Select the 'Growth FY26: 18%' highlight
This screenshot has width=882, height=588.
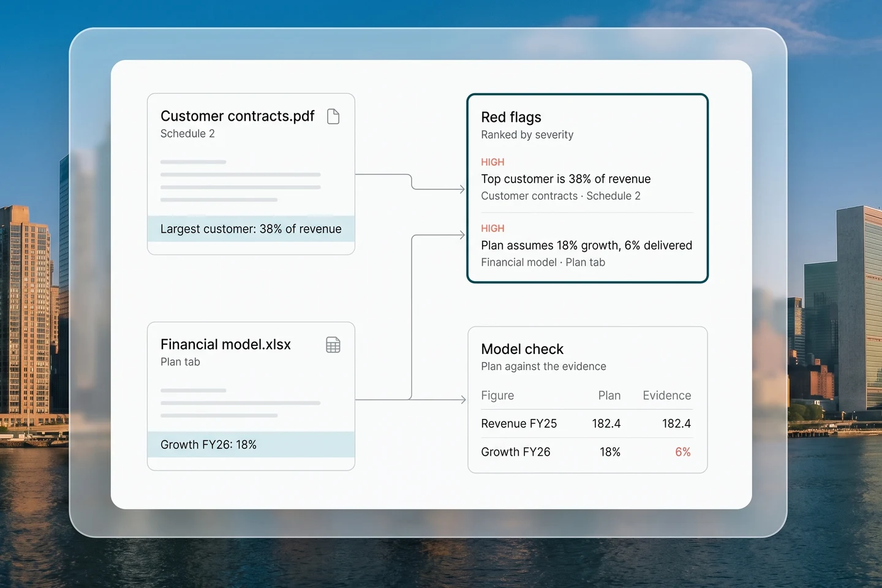click(251, 445)
